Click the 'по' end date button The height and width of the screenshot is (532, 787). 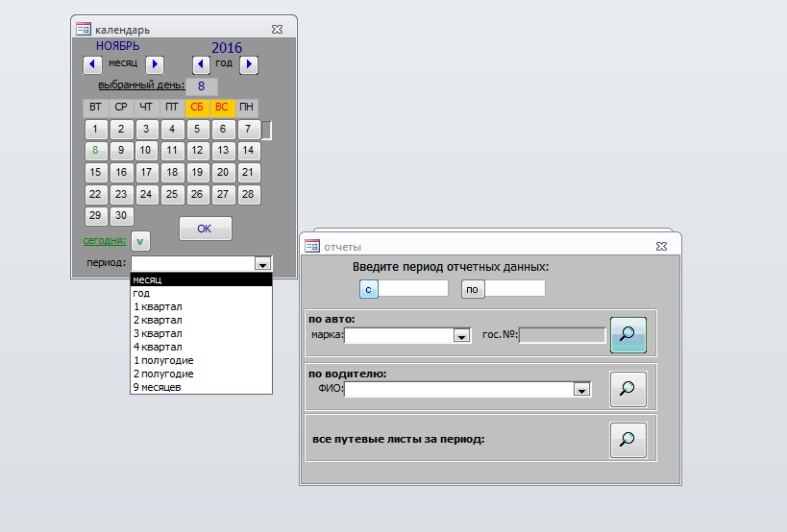coord(472,289)
